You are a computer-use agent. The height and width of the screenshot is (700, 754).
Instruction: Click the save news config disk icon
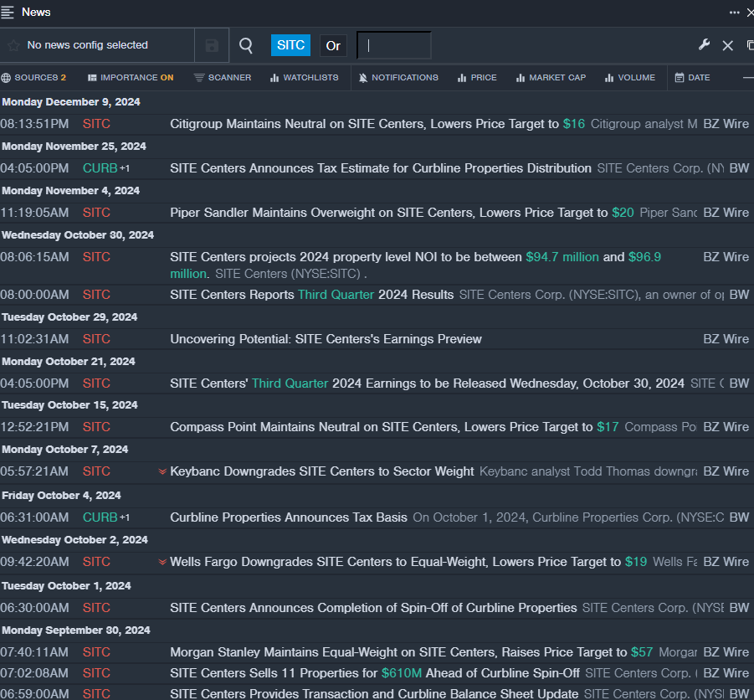[212, 45]
